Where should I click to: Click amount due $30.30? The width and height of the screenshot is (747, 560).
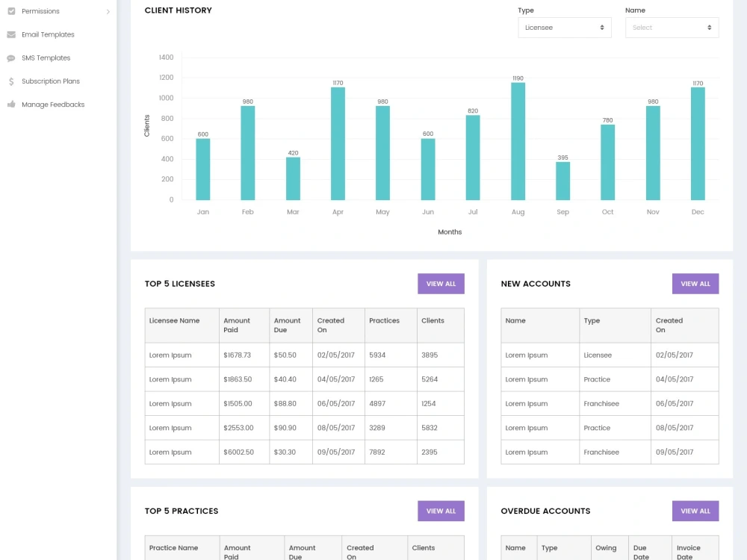285,452
